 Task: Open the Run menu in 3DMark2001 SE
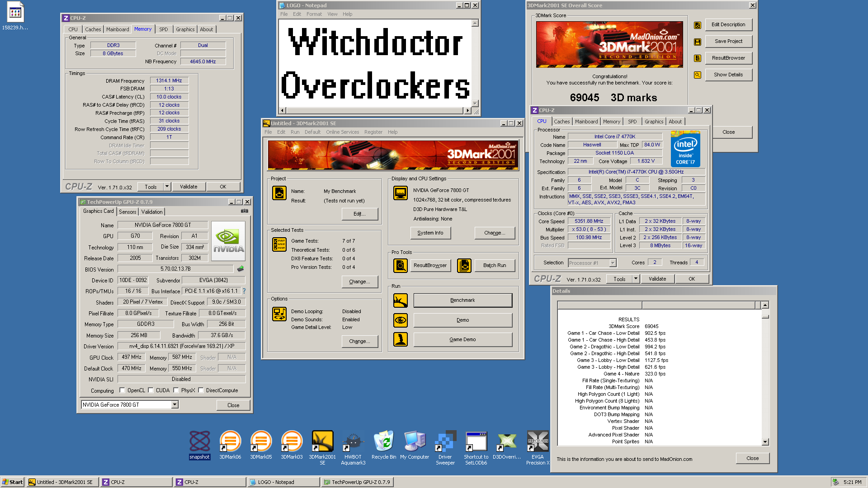tap(295, 132)
